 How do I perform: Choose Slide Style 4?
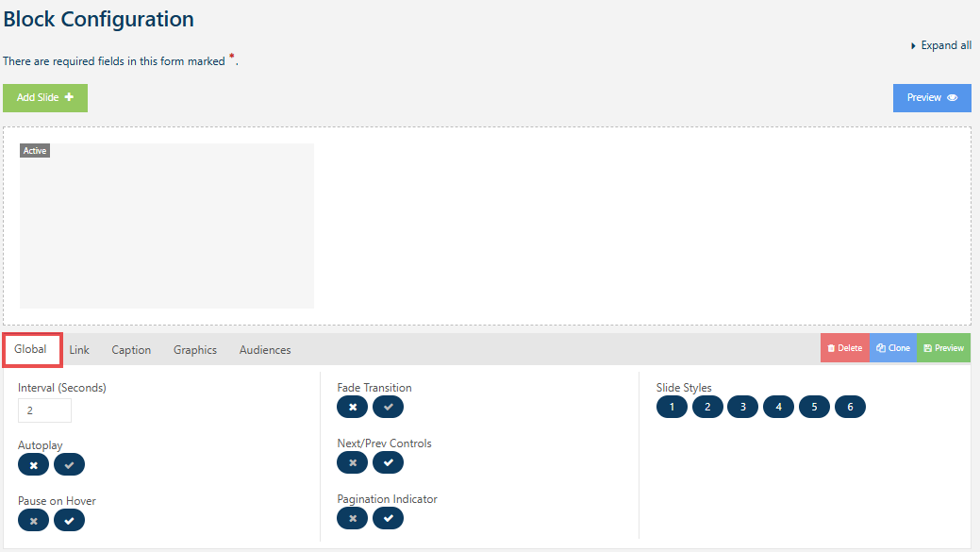pos(778,407)
